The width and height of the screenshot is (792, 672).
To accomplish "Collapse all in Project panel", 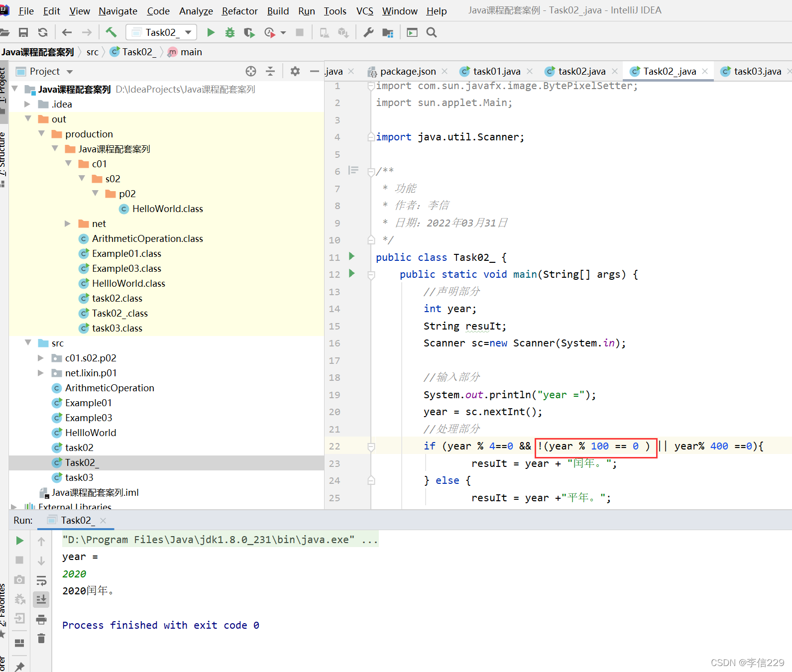I will coord(270,71).
